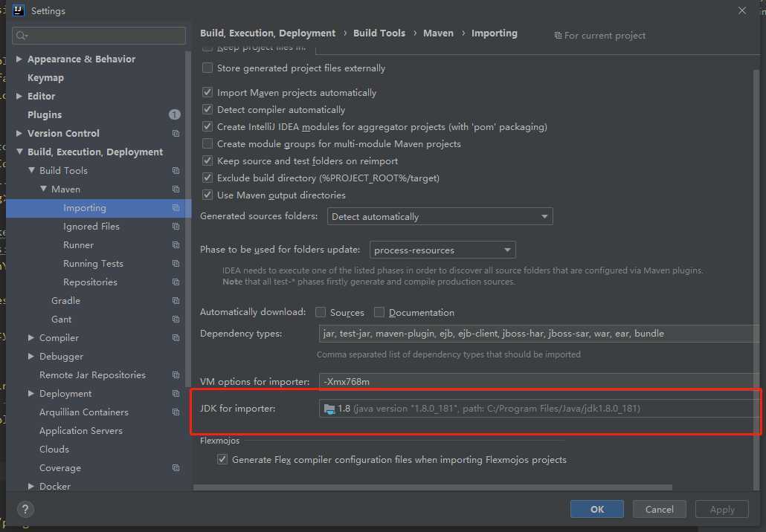This screenshot has height=532, width=766.
Task: Click the For current project icon
Action: [x=558, y=35]
